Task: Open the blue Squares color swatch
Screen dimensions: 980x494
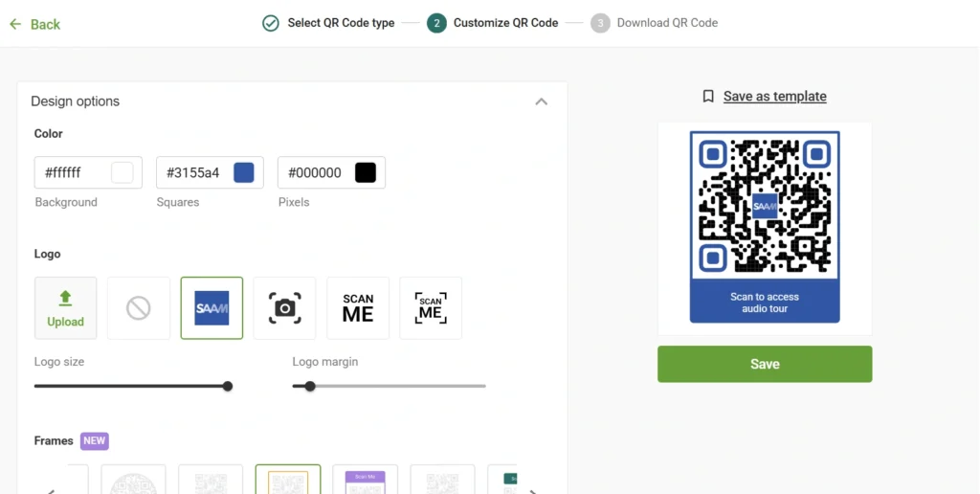Action: [x=244, y=173]
